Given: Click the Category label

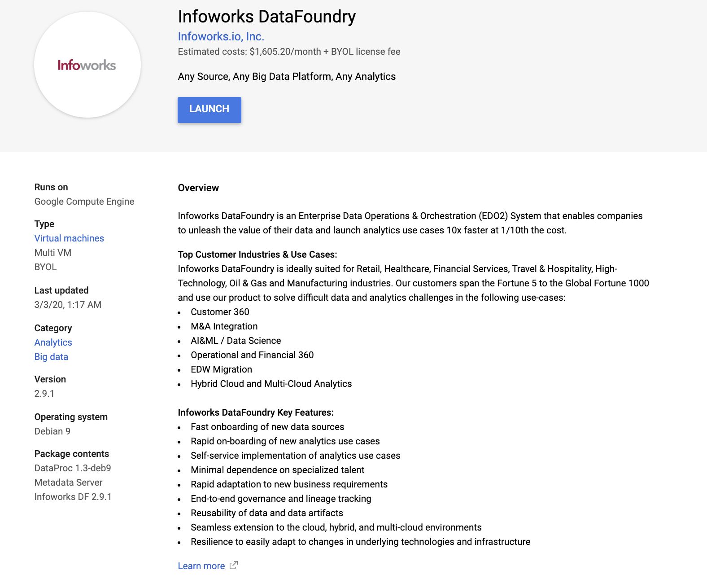Looking at the screenshot, I should tap(53, 328).
